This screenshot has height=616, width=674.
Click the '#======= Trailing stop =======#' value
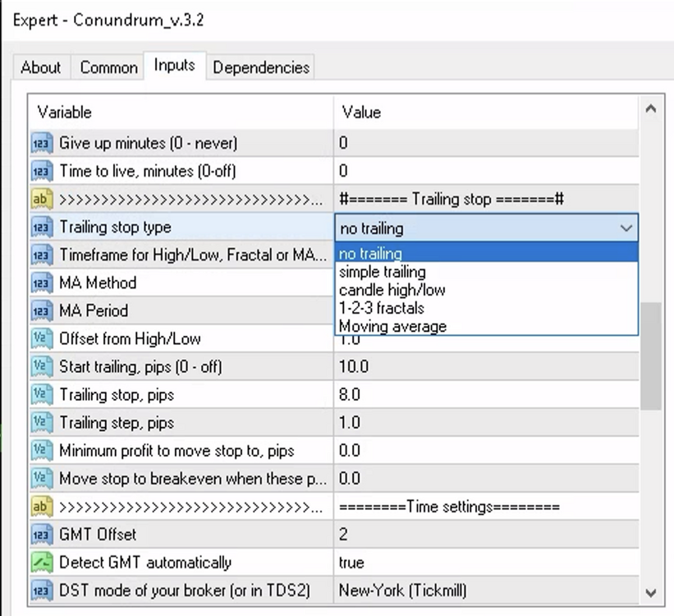pos(452,199)
